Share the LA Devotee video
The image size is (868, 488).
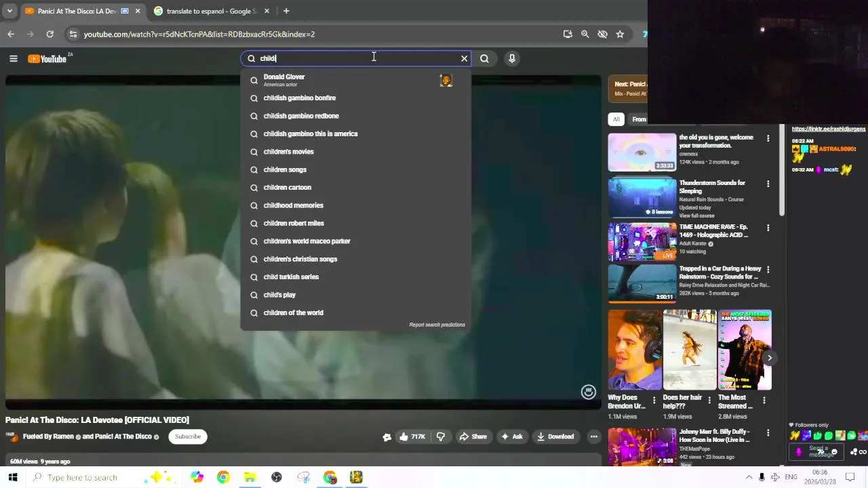(473, 436)
